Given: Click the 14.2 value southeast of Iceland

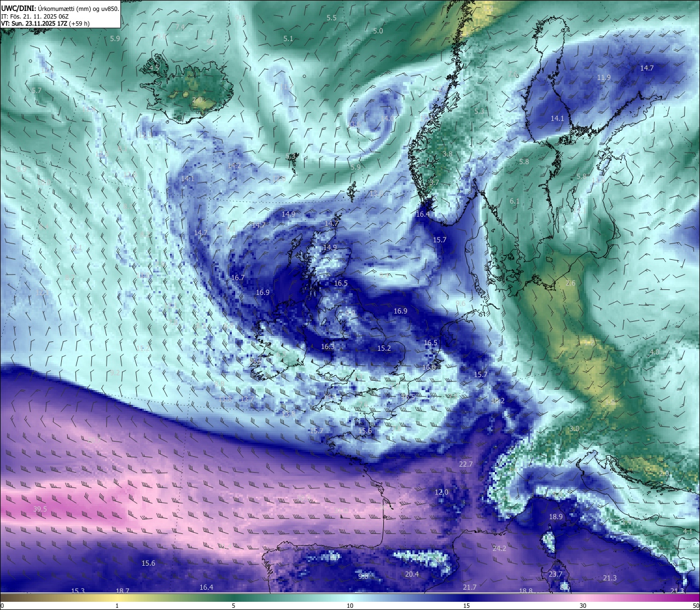Looking at the screenshot, I should [x=234, y=166].
